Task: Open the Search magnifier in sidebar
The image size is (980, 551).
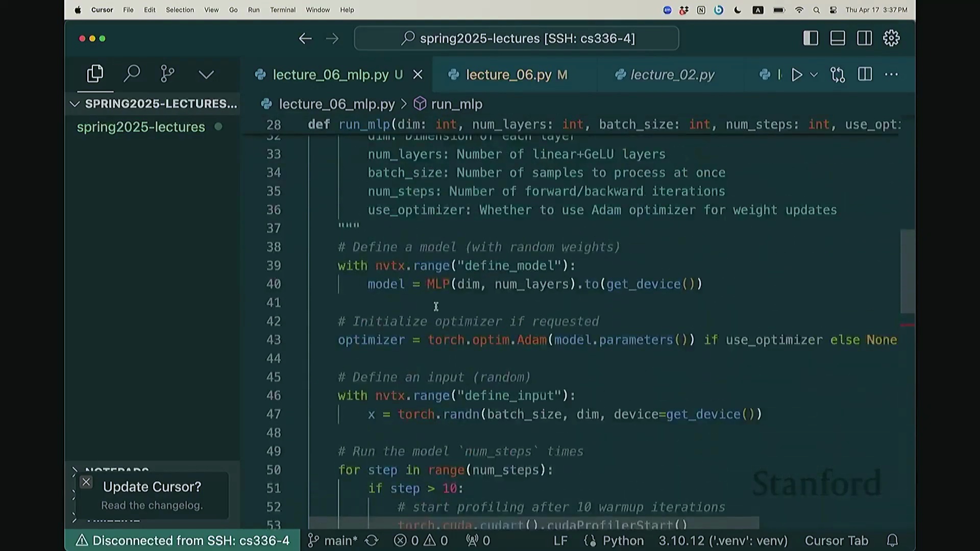Action: [132, 74]
